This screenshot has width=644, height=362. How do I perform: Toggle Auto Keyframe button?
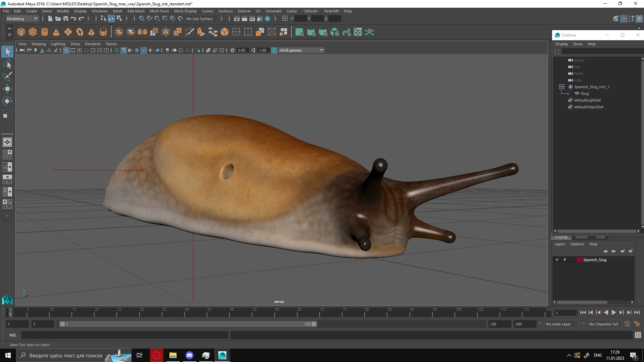[627, 324]
